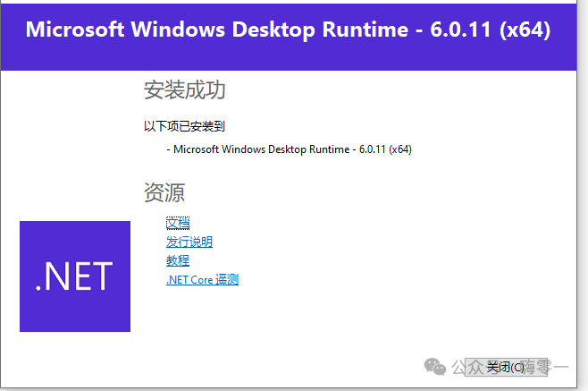Open the 发行说明 release notes link

pos(189,242)
